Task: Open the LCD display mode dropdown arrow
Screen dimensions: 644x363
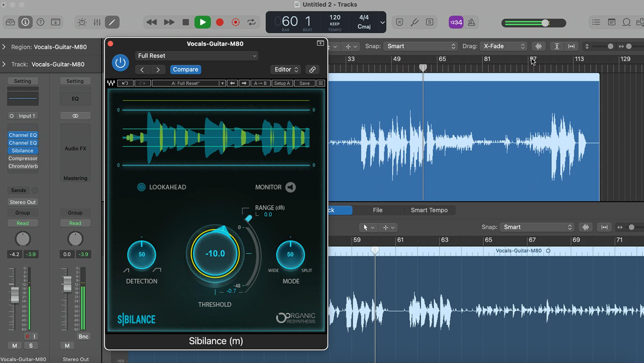Action: point(382,22)
